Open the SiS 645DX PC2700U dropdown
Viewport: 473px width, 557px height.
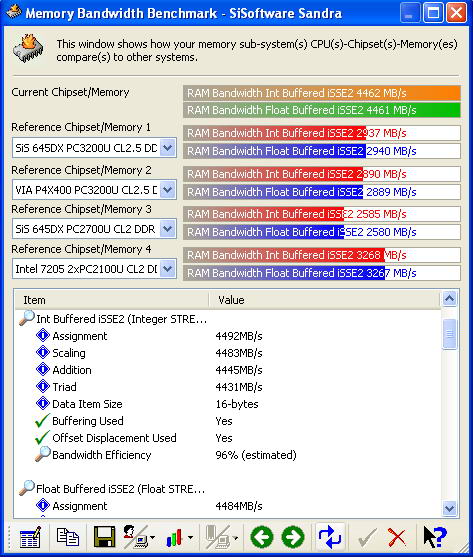[168, 229]
